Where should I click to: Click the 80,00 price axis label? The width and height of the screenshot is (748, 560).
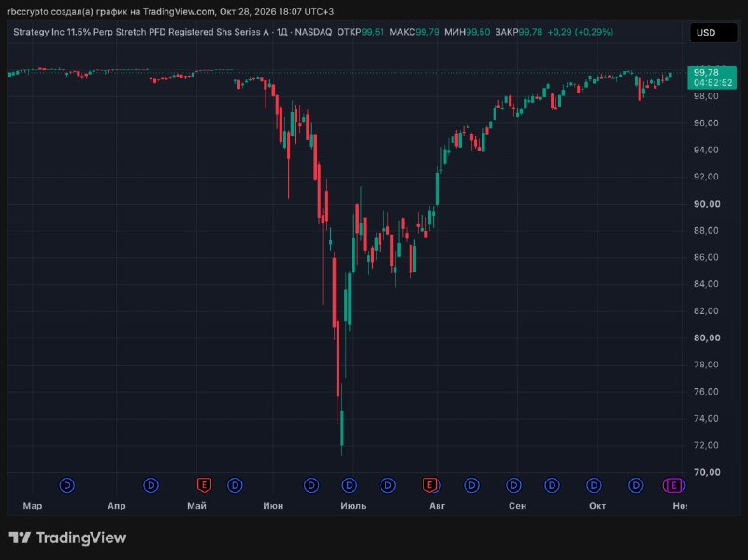pyautogui.click(x=707, y=337)
